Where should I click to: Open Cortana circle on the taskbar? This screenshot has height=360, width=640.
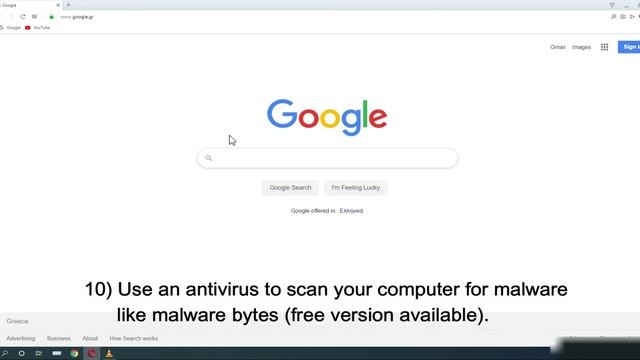[x=22, y=353]
